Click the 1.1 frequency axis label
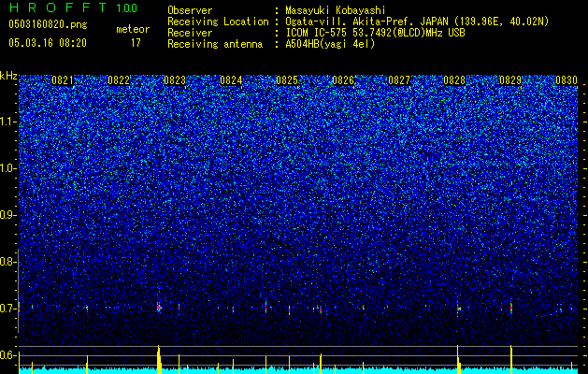The image size is (588, 374). pos(8,122)
